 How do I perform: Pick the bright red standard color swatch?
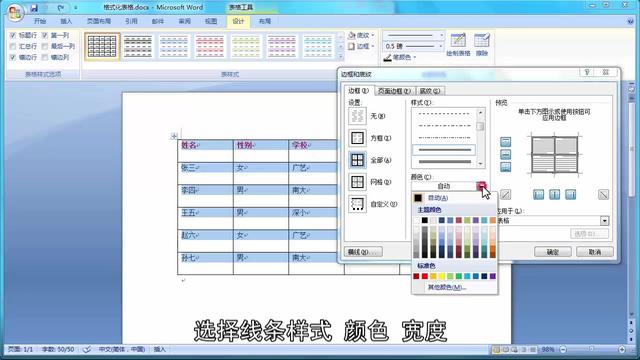click(425, 276)
